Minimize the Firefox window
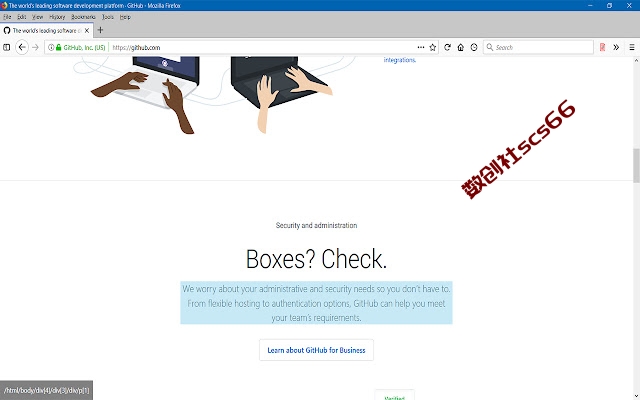640x400 pixels. point(590,5)
